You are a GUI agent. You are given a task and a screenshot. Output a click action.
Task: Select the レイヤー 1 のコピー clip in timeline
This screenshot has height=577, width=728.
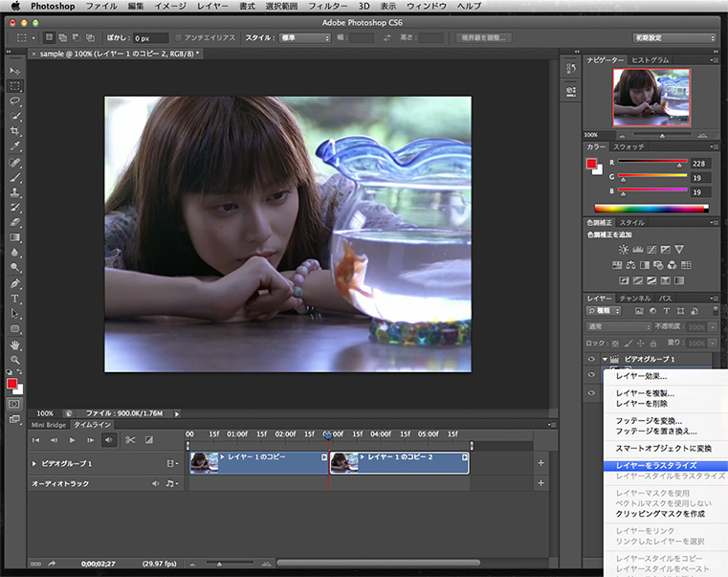[258, 463]
